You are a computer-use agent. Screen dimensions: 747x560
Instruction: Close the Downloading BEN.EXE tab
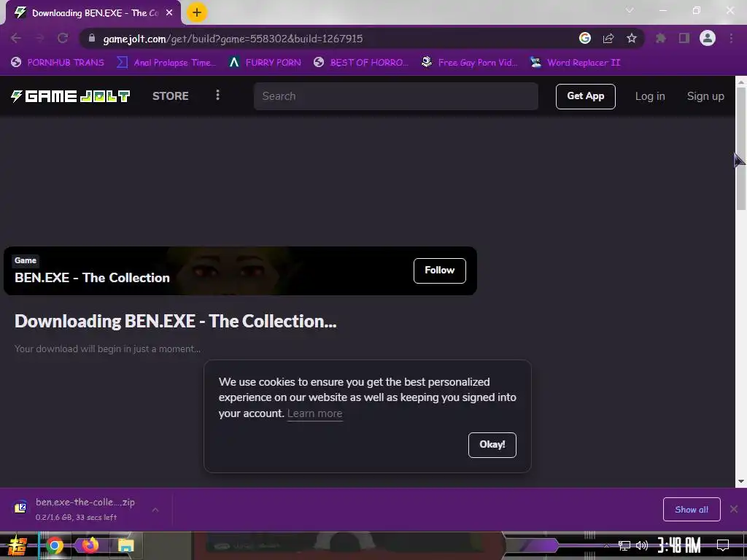pyautogui.click(x=169, y=13)
